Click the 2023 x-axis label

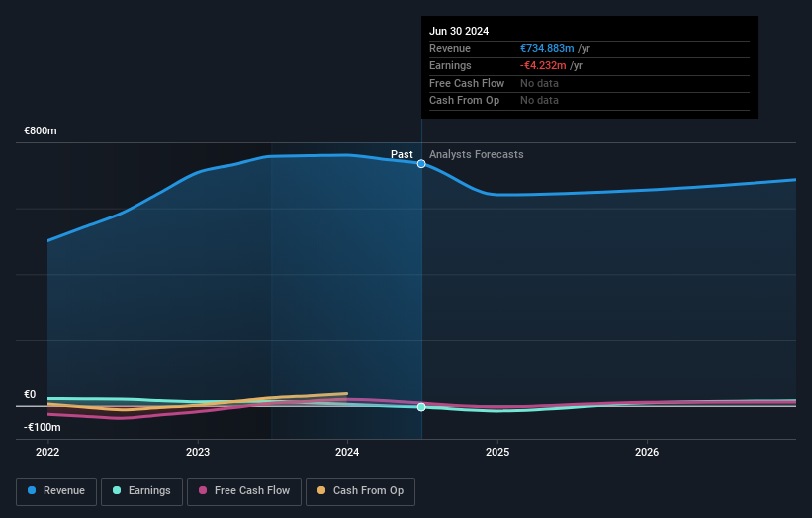point(198,453)
